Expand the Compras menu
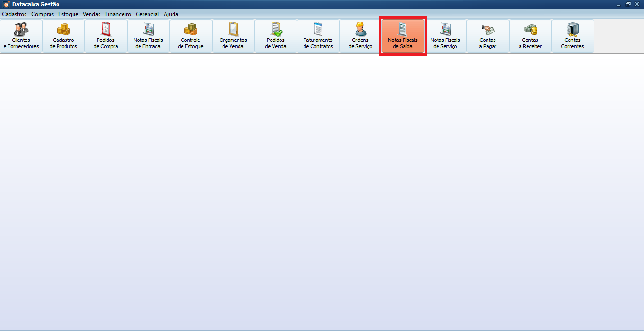The image size is (644, 331). click(x=42, y=14)
